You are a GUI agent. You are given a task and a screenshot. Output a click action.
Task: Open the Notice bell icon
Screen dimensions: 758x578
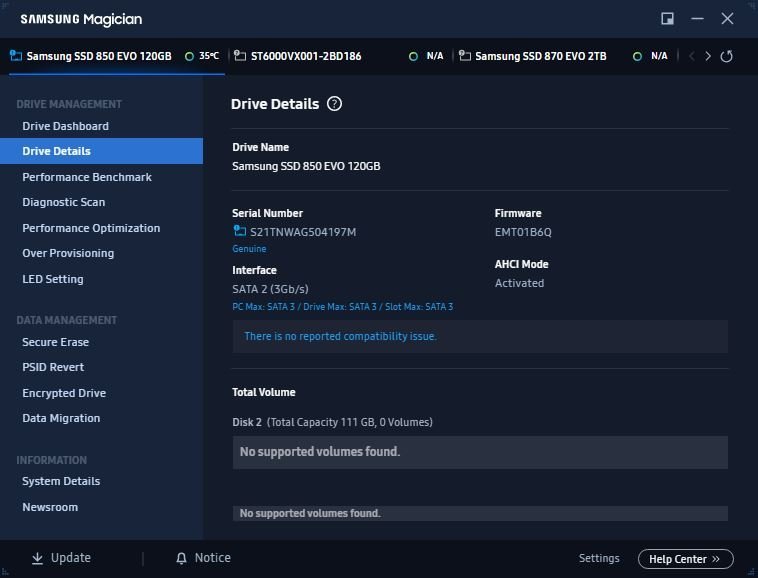(181, 558)
